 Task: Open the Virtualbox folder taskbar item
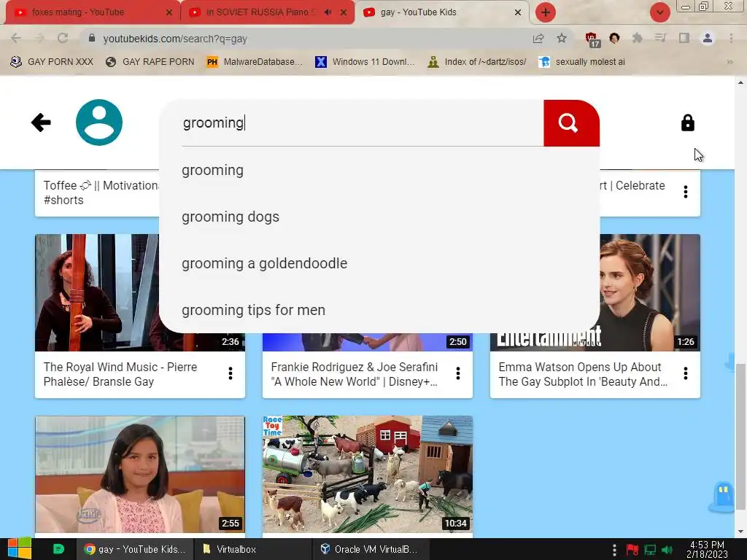click(x=252, y=549)
